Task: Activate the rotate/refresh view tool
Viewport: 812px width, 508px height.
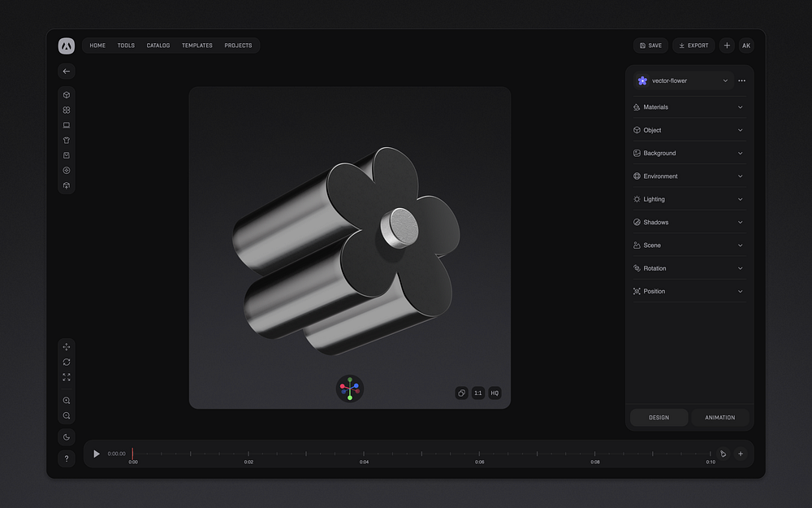Action: [67, 362]
